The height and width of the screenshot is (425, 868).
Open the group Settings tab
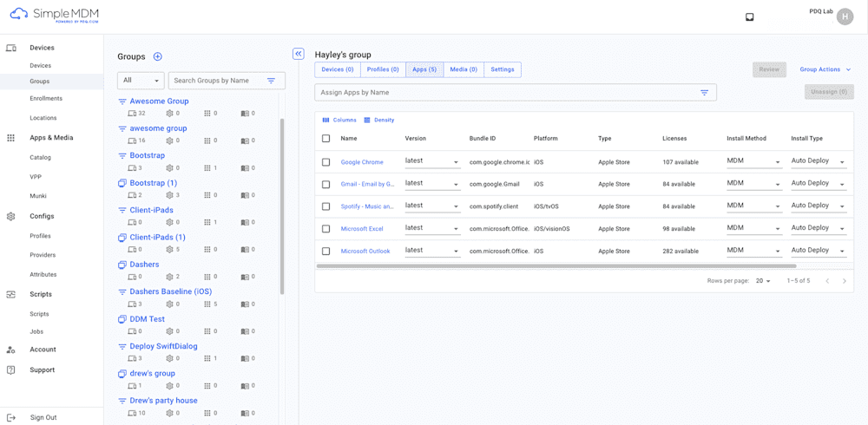pos(503,69)
